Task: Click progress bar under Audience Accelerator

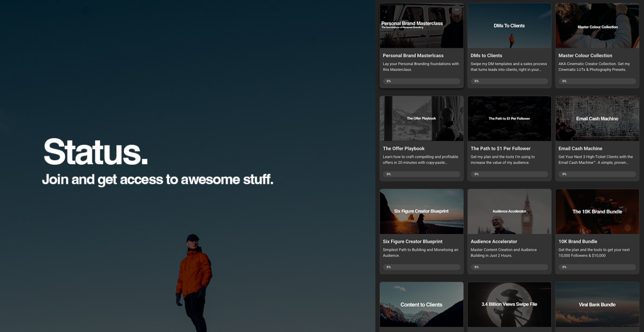Action: click(509, 267)
